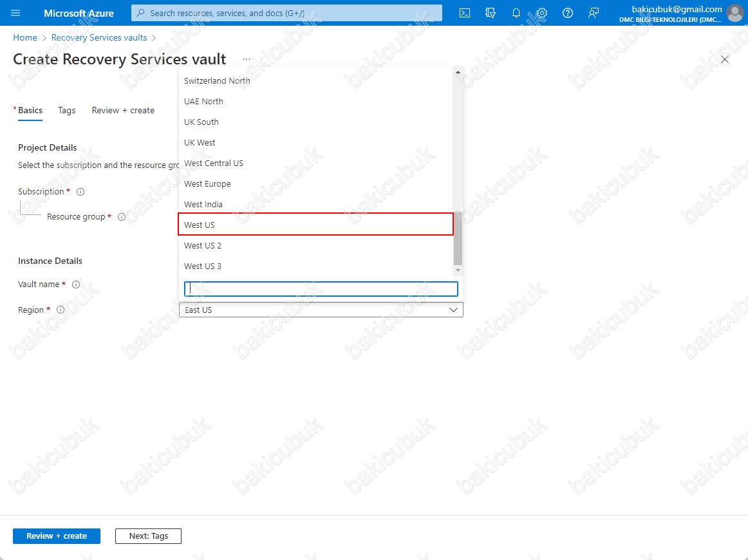Click the account avatar picture

point(735,13)
